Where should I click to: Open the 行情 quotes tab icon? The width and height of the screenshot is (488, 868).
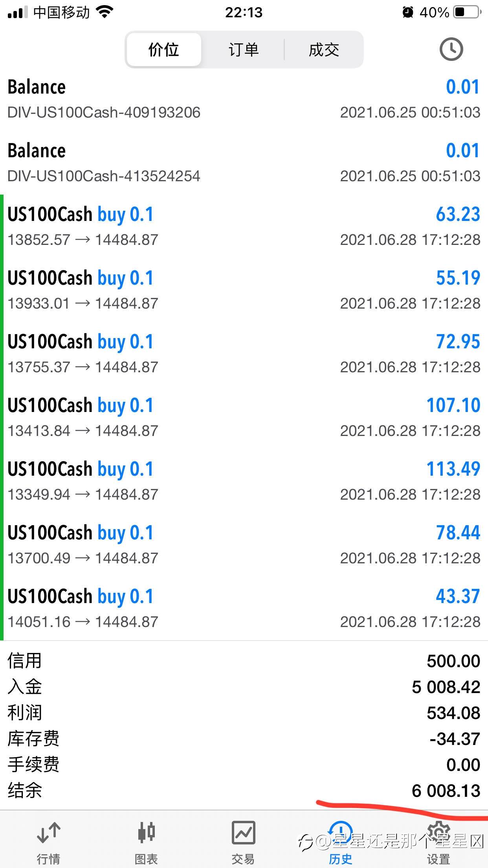pyautogui.click(x=48, y=833)
